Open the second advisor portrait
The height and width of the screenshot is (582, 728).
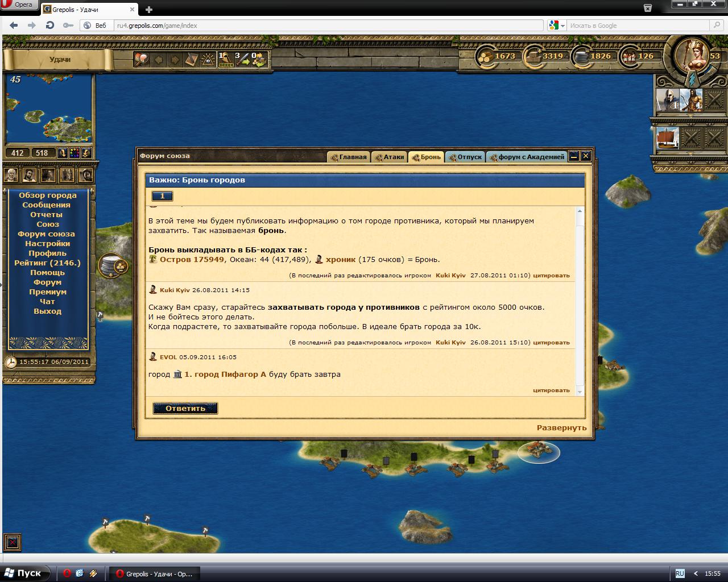click(x=30, y=174)
